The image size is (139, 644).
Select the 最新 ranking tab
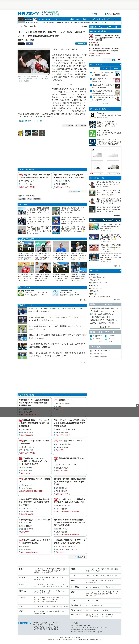(x=95, y=68)
